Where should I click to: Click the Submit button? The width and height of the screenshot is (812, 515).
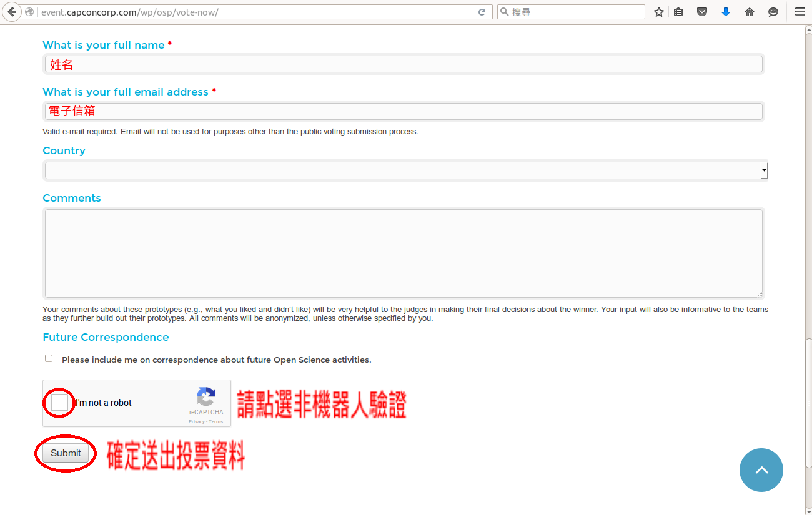click(x=66, y=453)
